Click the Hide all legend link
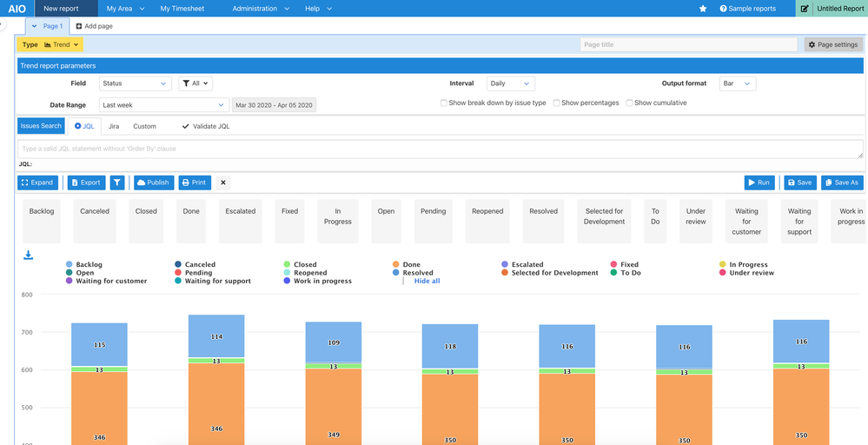868x445 pixels. click(x=427, y=282)
